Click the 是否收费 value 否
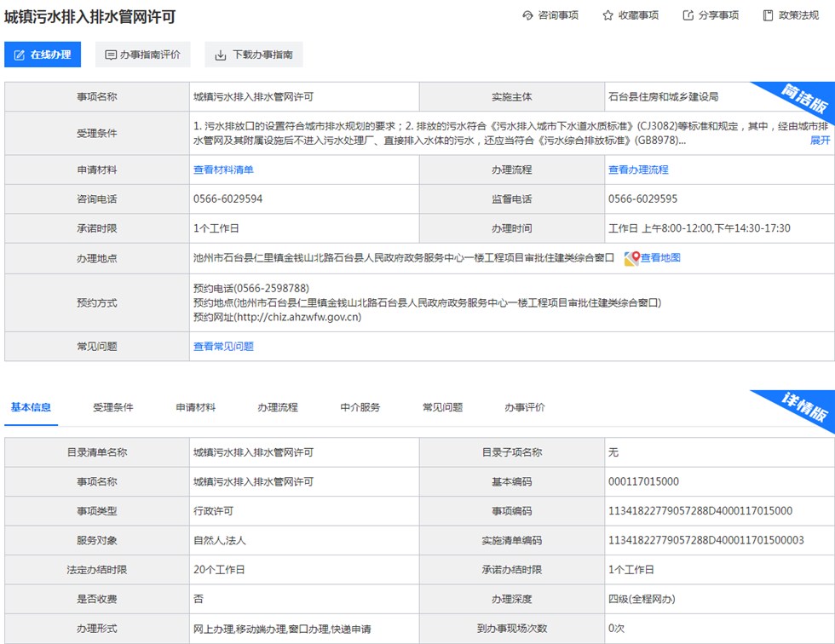This screenshot has height=644, width=835. coord(198,599)
